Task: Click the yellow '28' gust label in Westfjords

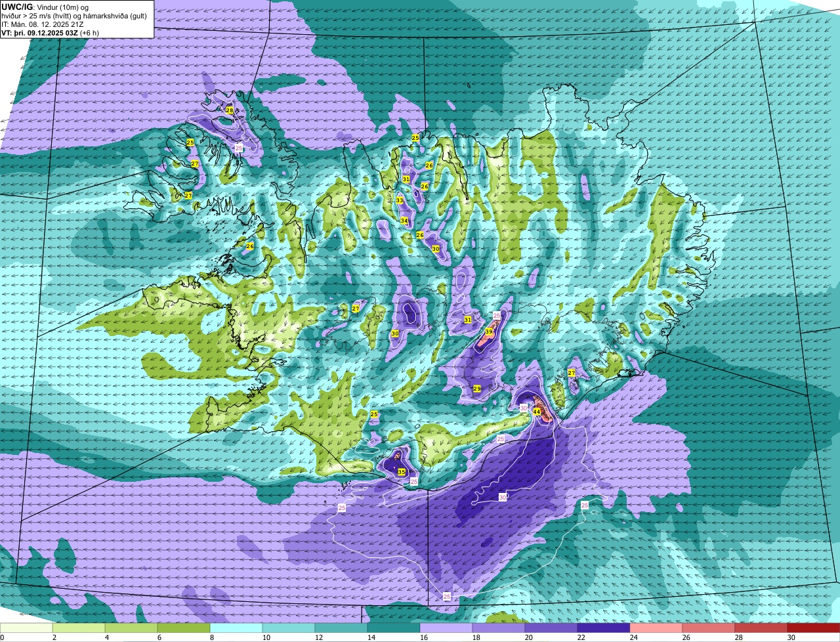Action: point(230,110)
